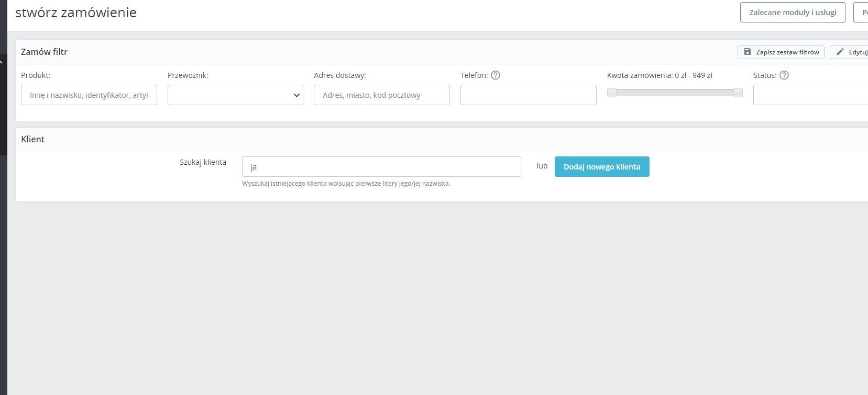868x395 pixels.
Task: Open the Przewoźnik dropdown
Action: pos(235,95)
